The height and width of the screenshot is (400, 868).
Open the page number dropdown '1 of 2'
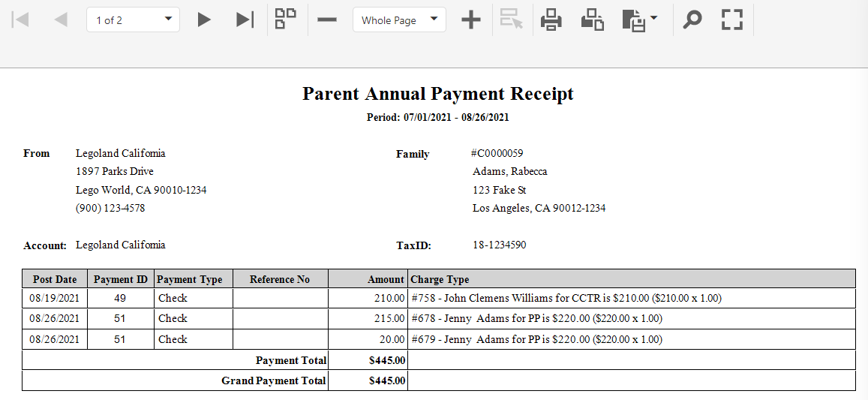tap(133, 20)
